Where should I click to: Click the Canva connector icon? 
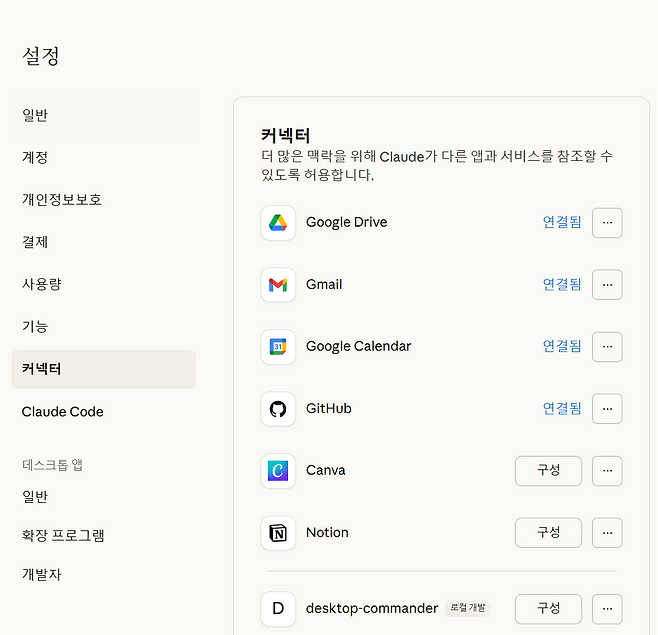(278, 471)
